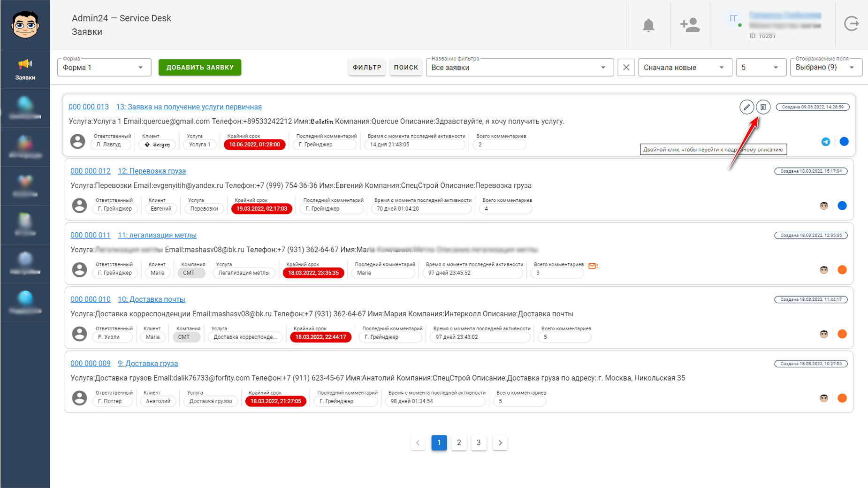This screenshot has width=868, height=488.
Task: Open link 12: Перевозка груза
Action: point(152,171)
